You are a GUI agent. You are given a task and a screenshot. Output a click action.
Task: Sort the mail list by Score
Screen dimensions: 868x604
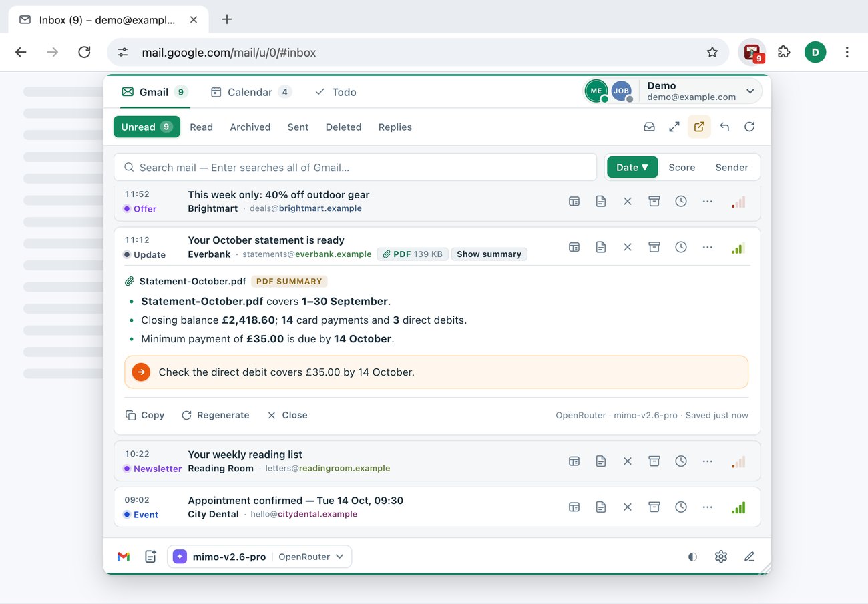pos(682,168)
